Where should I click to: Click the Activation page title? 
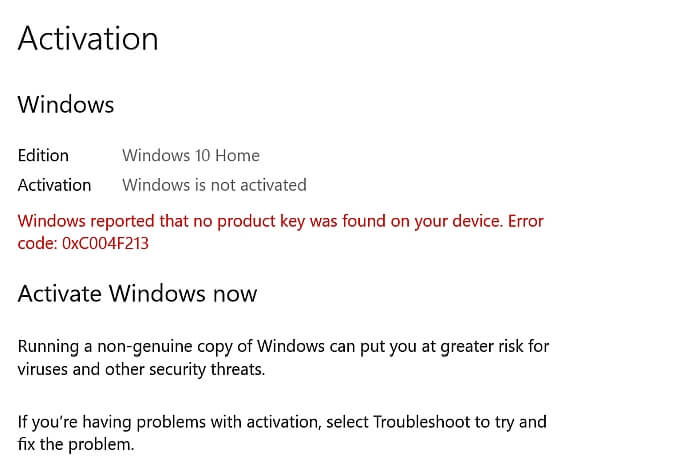[88, 39]
